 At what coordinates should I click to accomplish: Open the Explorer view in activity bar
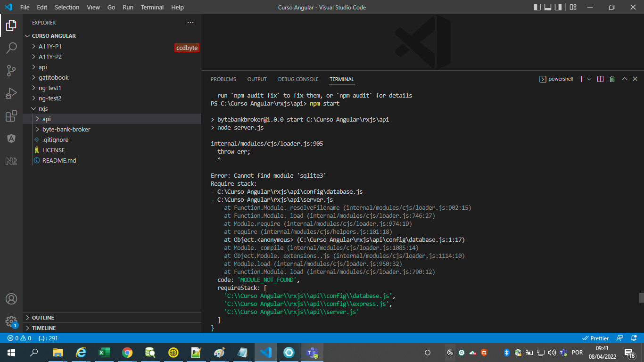(x=11, y=25)
